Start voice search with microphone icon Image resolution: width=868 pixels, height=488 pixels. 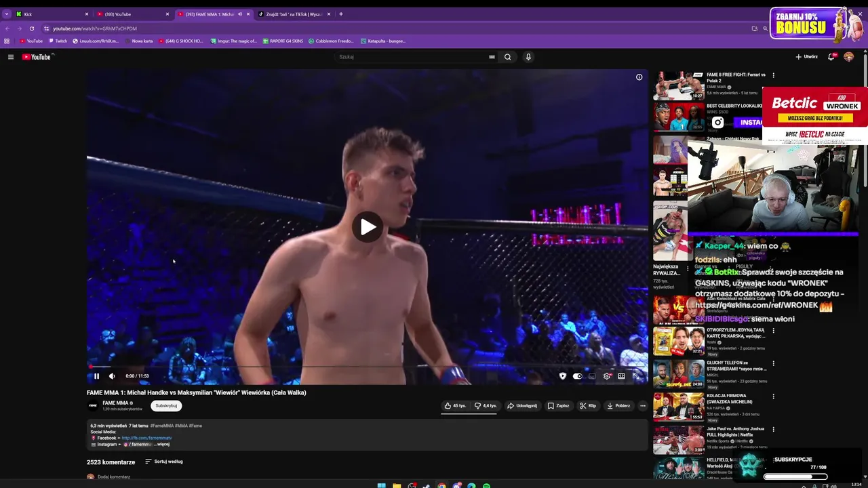pos(528,57)
